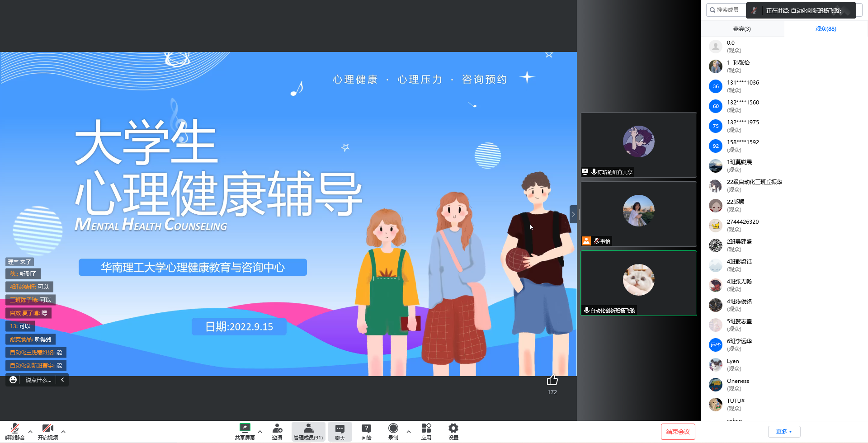Viewport: 868px width, 443px height.
Task: Click the 日期:2022.9.15 label on slide
Action: click(239, 326)
